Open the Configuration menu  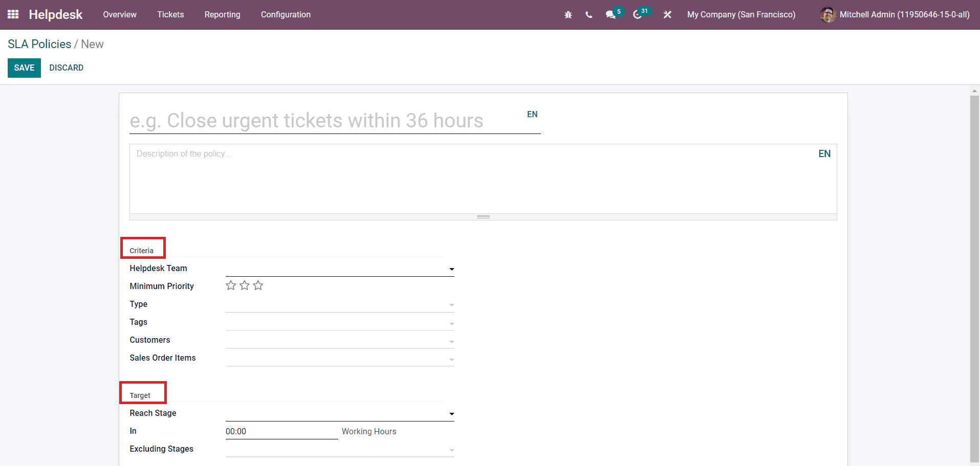(286, 14)
